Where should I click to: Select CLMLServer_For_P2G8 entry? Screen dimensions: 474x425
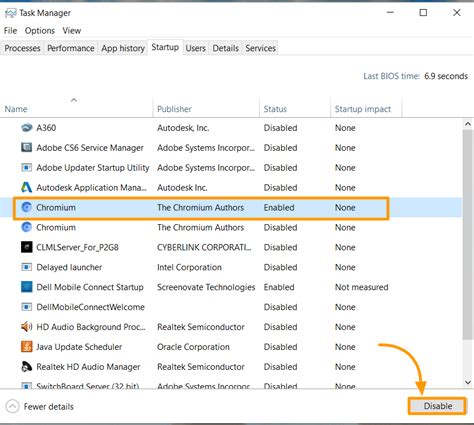[x=77, y=247]
